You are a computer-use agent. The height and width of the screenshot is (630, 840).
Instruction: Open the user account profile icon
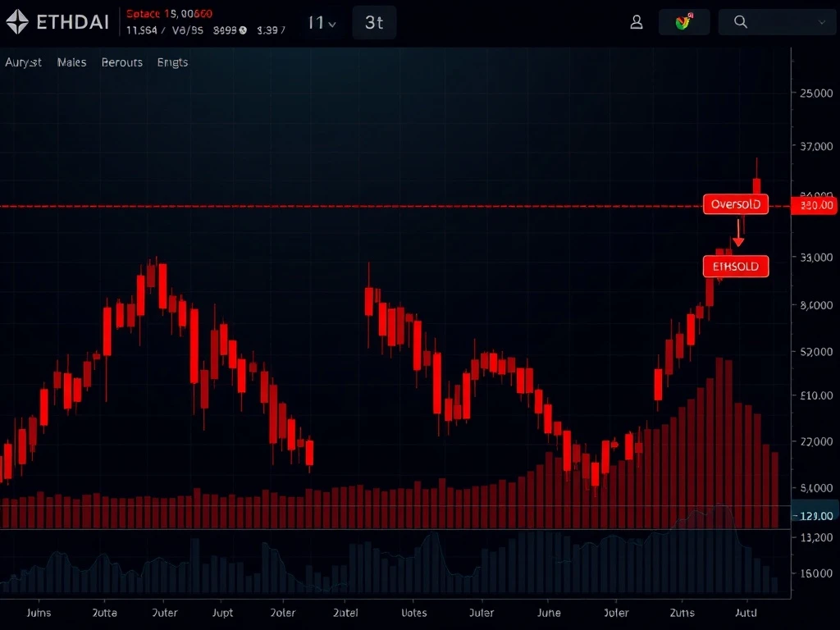point(637,22)
